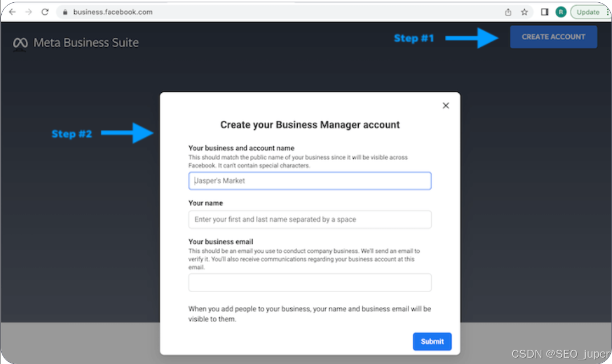The image size is (612, 364).
Task: Click the Meta infinity logo
Action: click(21, 43)
